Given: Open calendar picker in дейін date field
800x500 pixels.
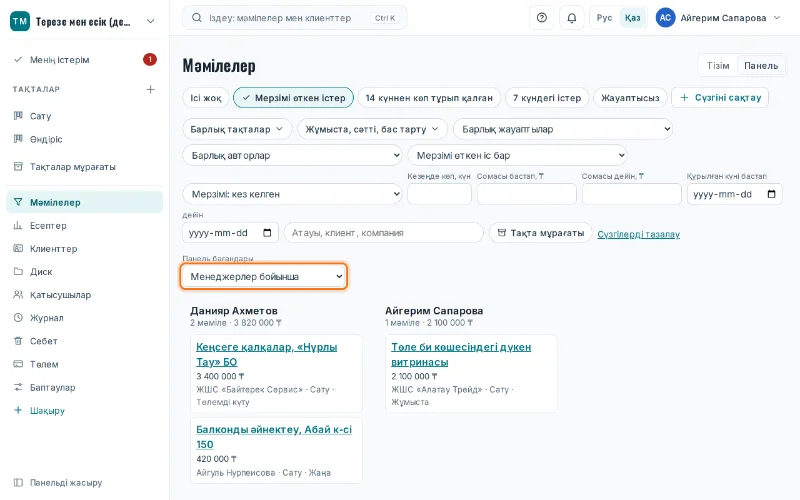Looking at the screenshot, I should [x=267, y=233].
